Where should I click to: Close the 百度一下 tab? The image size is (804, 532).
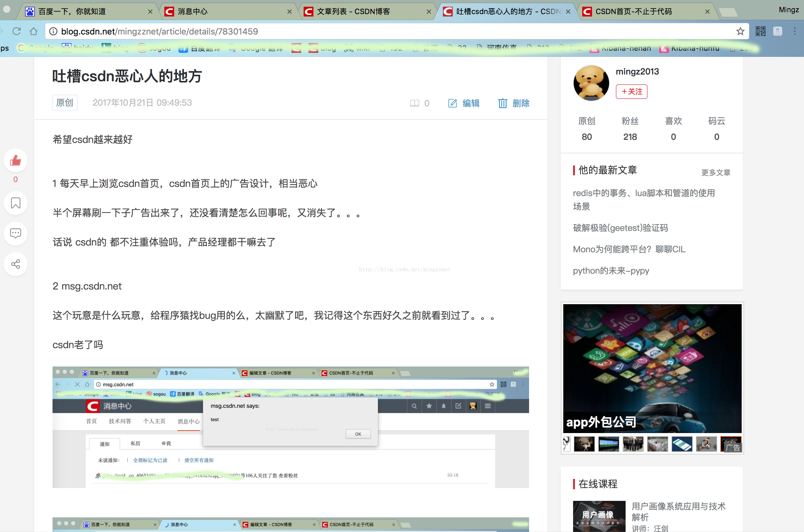(150, 12)
